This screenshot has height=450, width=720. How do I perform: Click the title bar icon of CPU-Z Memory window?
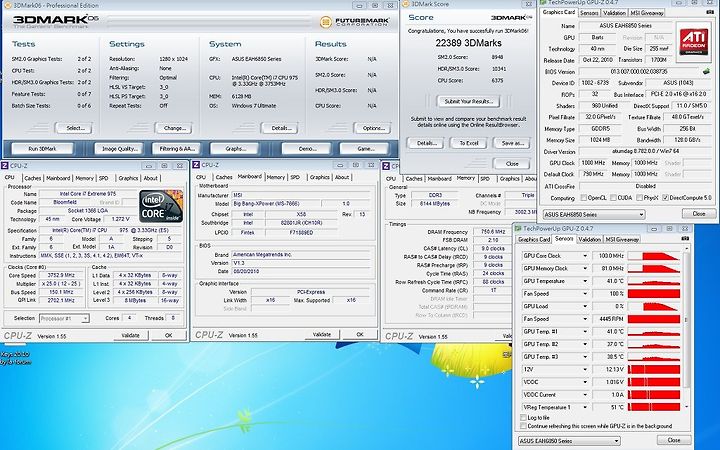tap(386, 166)
